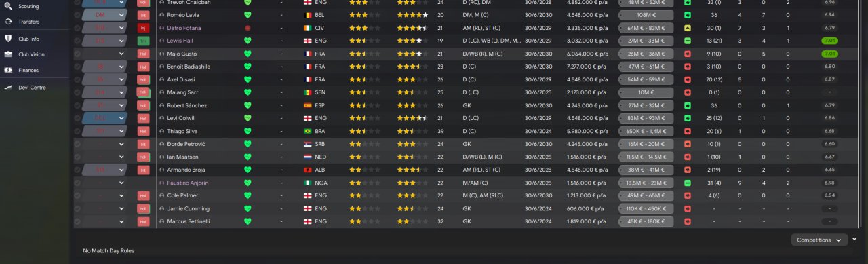The width and height of the screenshot is (868, 264).
Task: Click the Spain flag in Robert Sánchez's row
Action: 308,105
